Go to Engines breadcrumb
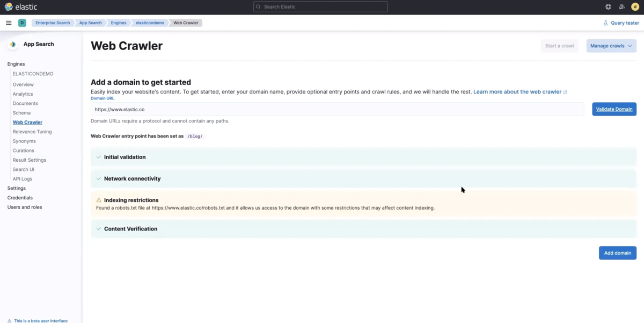Image resolution: width=644 pixels, height=323 pixels. click(119, 23)
